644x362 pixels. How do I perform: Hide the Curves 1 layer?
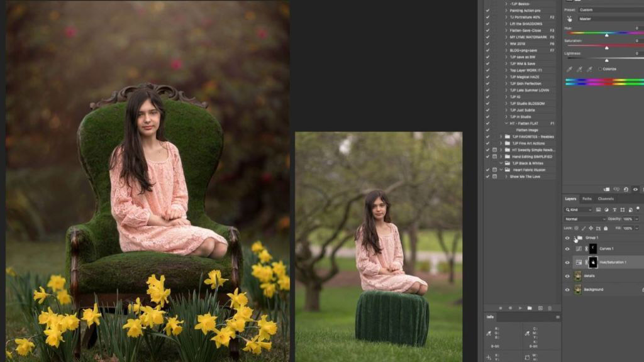tap(567, 249)
